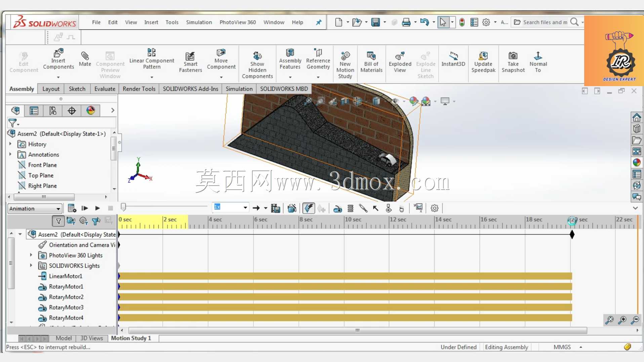
Task: Click the motion study Spring icon
Action: pyautogui.click(x=351, y=209)
